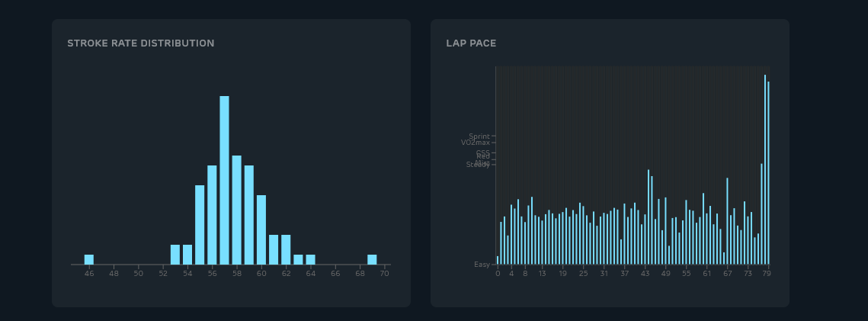Click the 49 lap number axis label
This screenshot has width=868, height=321.
pos(665,274)
